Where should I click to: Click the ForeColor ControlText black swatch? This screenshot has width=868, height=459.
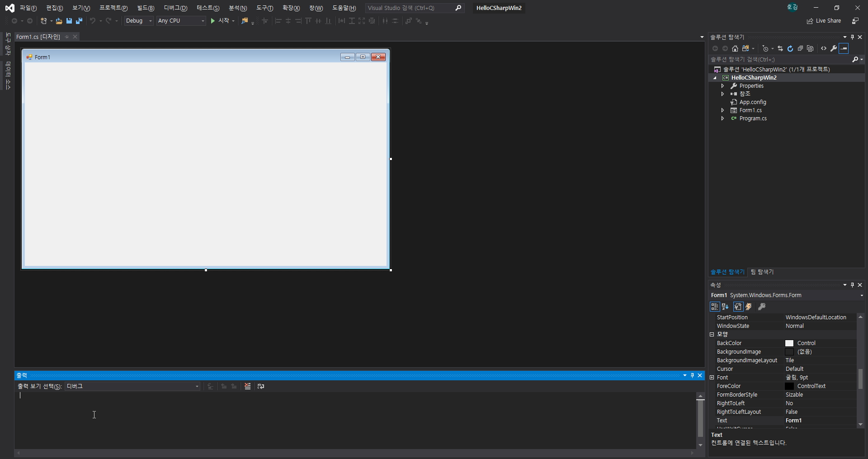click(x=789, y=386)
